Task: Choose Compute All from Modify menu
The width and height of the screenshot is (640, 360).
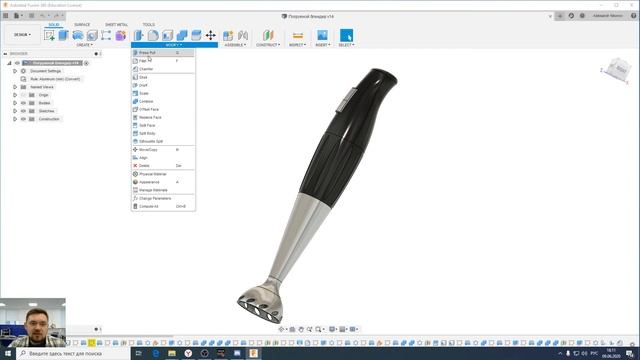Action: (163, 207)
